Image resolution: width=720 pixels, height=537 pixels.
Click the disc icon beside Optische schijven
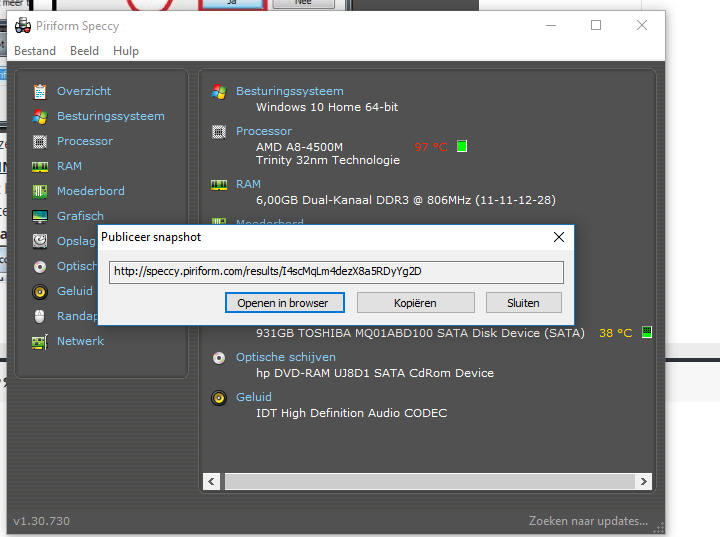tap(219, 358)
